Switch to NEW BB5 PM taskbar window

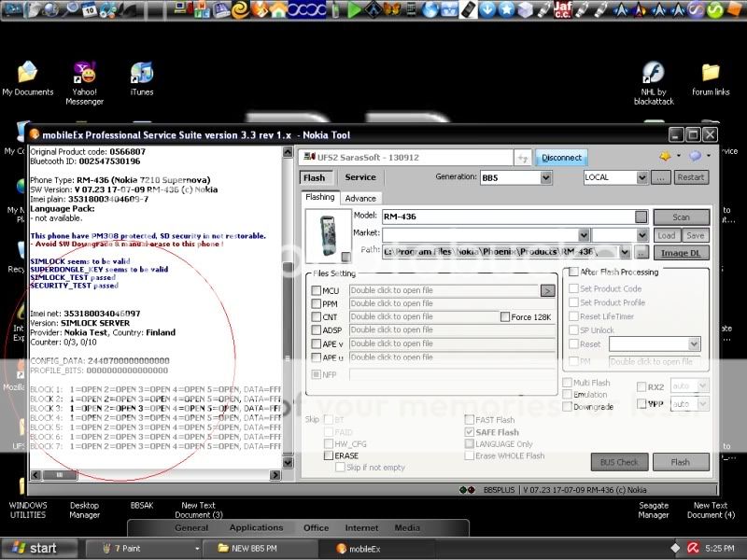tap(260, 549)
